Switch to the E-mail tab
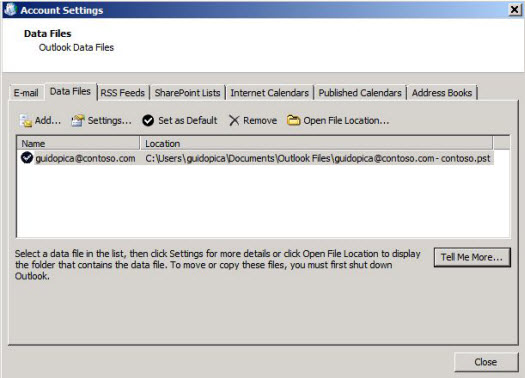Image resolution: width=525 pixels, height=378 pixels. (26, 92)
